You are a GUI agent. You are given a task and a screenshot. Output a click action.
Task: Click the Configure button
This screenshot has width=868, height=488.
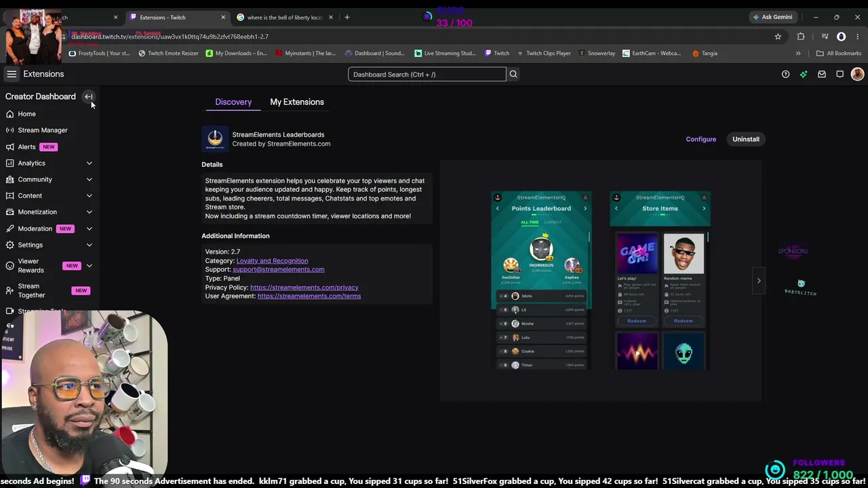701,139
